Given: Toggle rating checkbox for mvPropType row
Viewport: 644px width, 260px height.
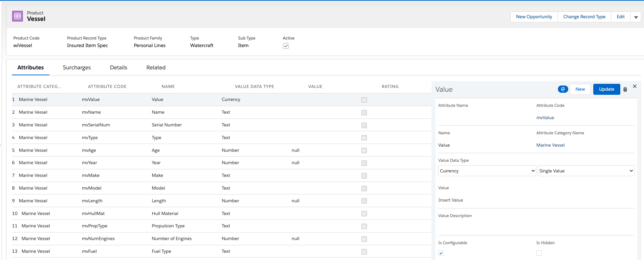Looking at the screenshot, I should click(x=364, y=226).
